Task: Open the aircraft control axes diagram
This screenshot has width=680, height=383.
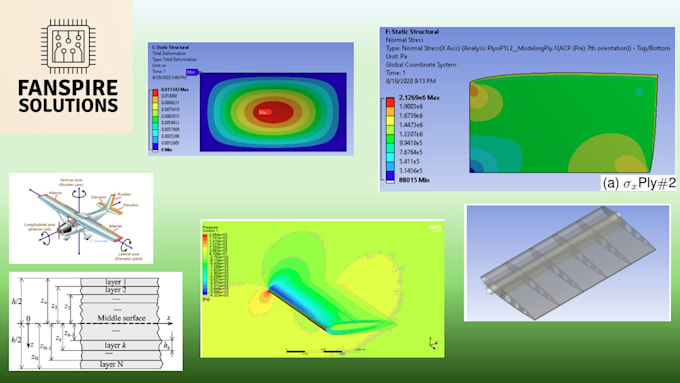Action: (81, 218)
